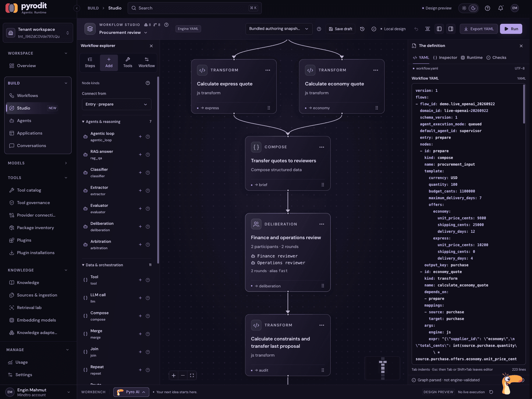Show help for Arbitration node
Image resolution: width=532 pixels, height=399 pixels.
(x=148, y=245)
